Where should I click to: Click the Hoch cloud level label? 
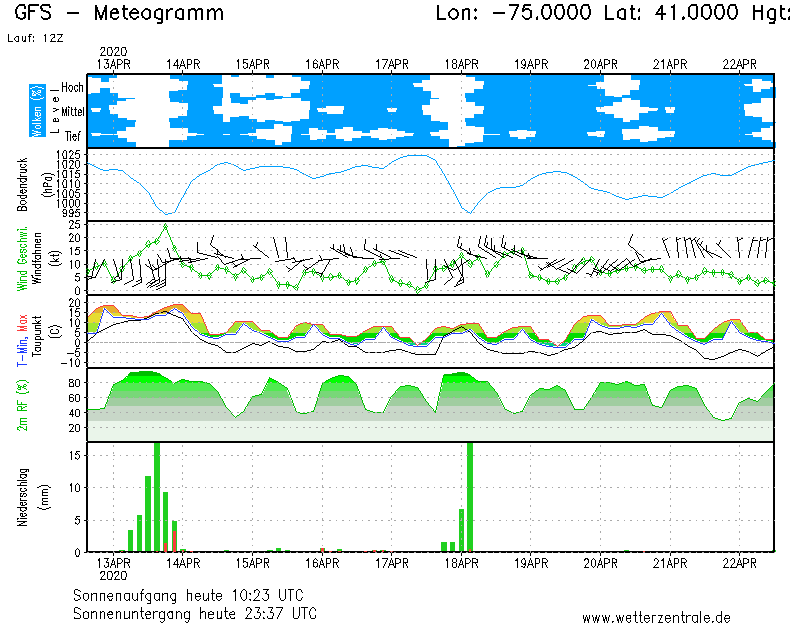pyautogui.click(x=72, y=88)
